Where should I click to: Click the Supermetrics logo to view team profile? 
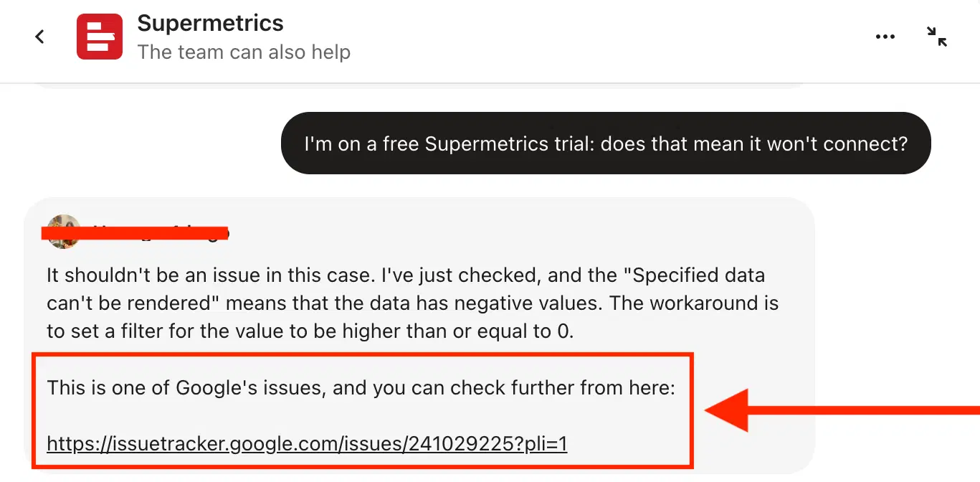click(99, 36)
